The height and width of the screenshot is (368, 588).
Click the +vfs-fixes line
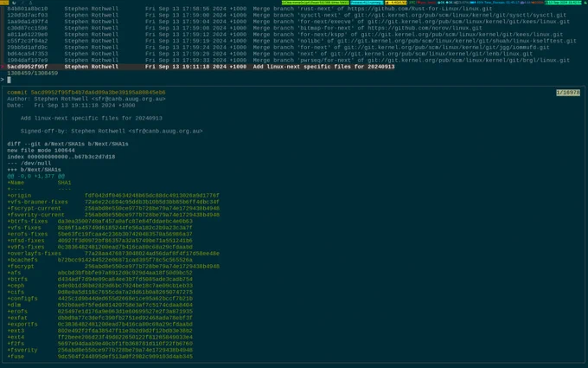click(99, 228)
